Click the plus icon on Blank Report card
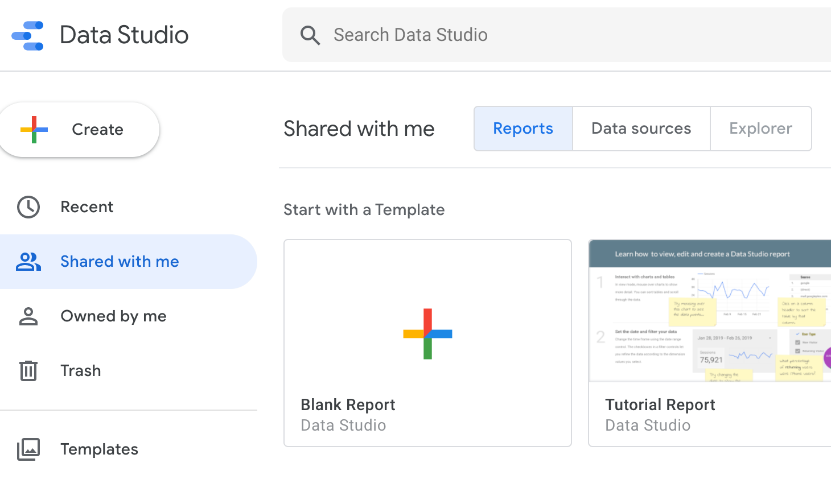The height and width of the screenshot is (504, 831). point(427,334)
